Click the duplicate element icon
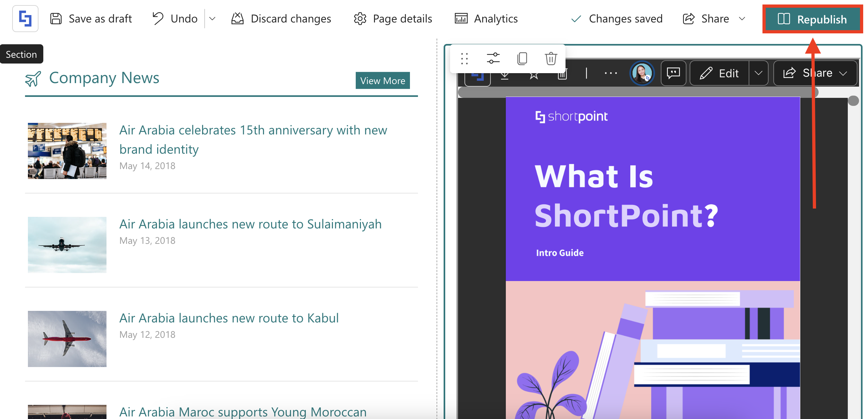Image resolution: width=868 pixels, height=419 pixels. click(x=522, y=59)
